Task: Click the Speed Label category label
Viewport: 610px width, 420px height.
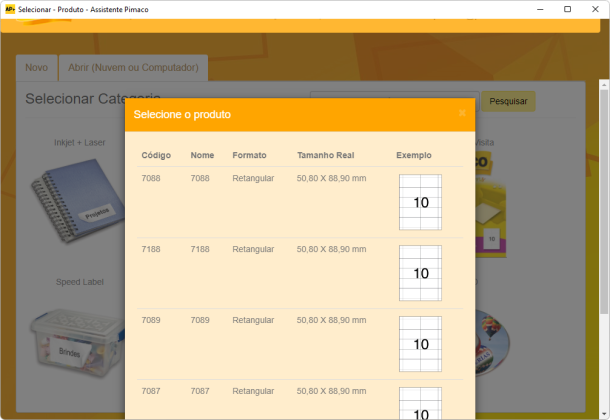Action: (x=80, y=282)
